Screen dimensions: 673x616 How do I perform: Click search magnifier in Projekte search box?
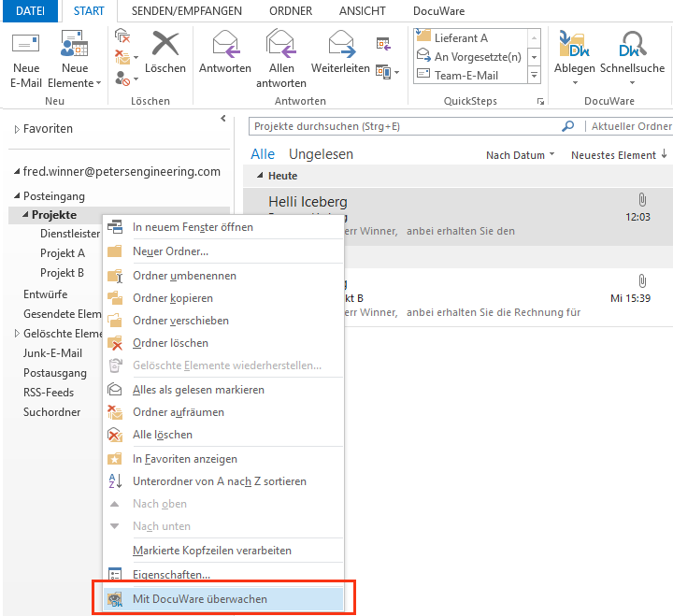click(x=567, y=126)
